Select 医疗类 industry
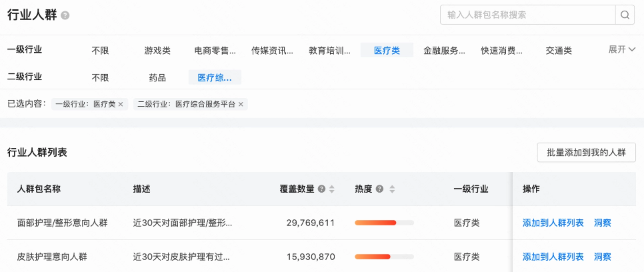Screen dimensions: 644x272 pyautogui.click(x=387, y=50)
